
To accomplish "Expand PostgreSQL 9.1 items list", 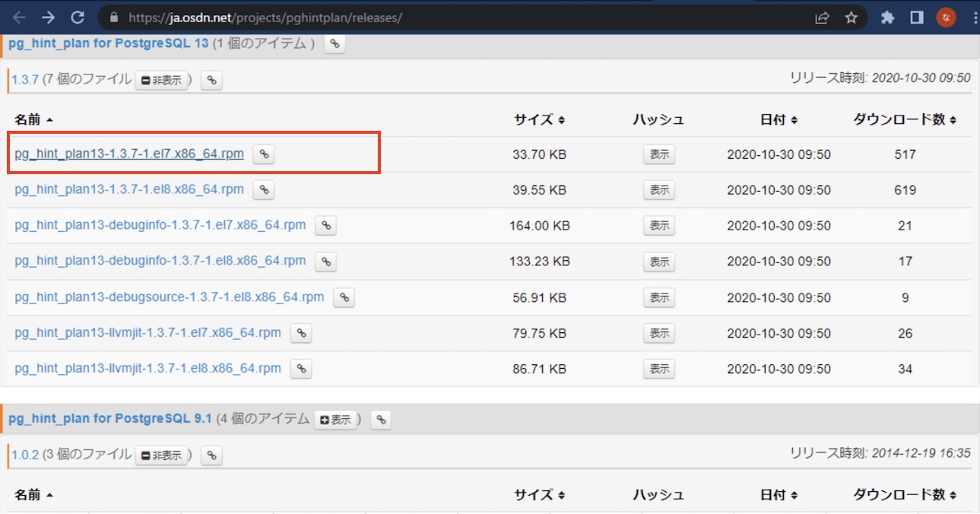I will click(x=335, y=420).
